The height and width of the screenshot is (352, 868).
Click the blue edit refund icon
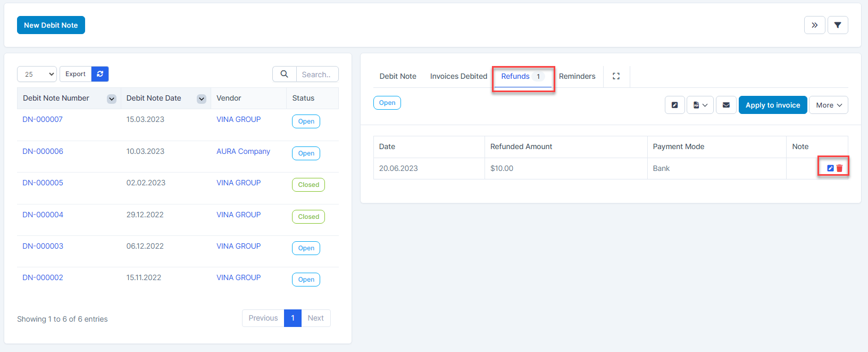click(830, 168)
